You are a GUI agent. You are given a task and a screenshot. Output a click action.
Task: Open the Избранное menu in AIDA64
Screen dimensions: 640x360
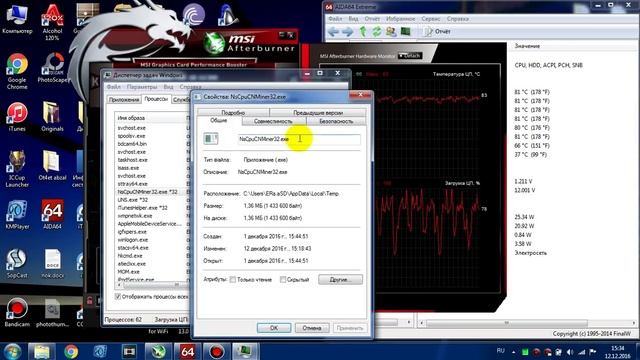click(x=400, y=19)
